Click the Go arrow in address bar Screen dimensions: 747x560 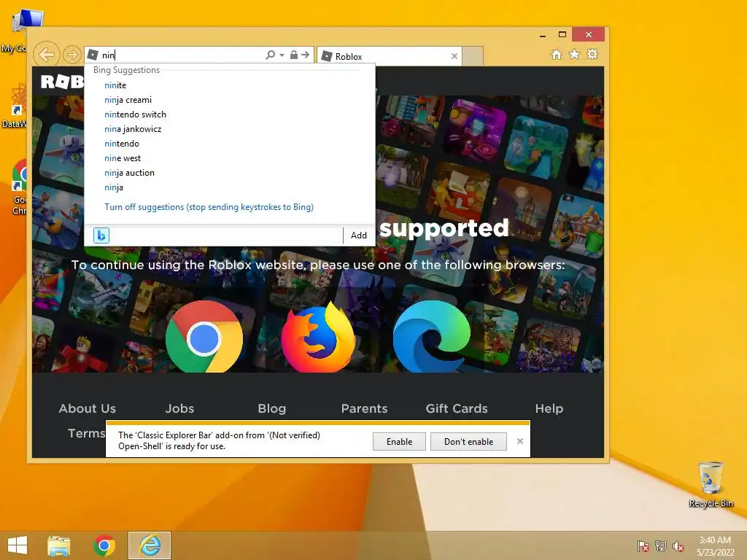306,55
